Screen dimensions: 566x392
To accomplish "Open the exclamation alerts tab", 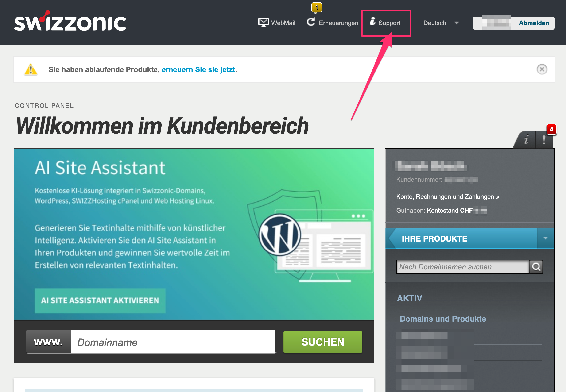I will pyautogui.click(x=544, y=140).
